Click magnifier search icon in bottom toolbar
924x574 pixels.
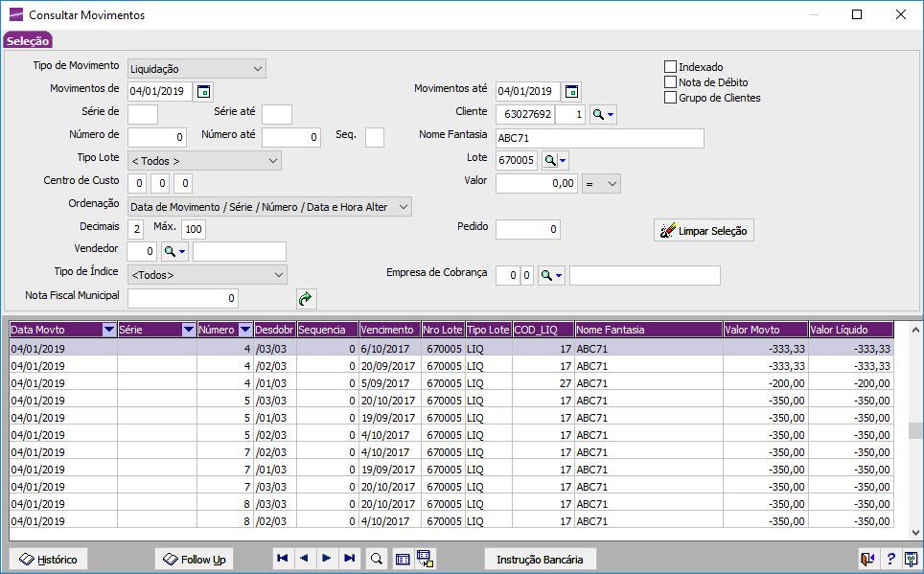click(377, 559)
